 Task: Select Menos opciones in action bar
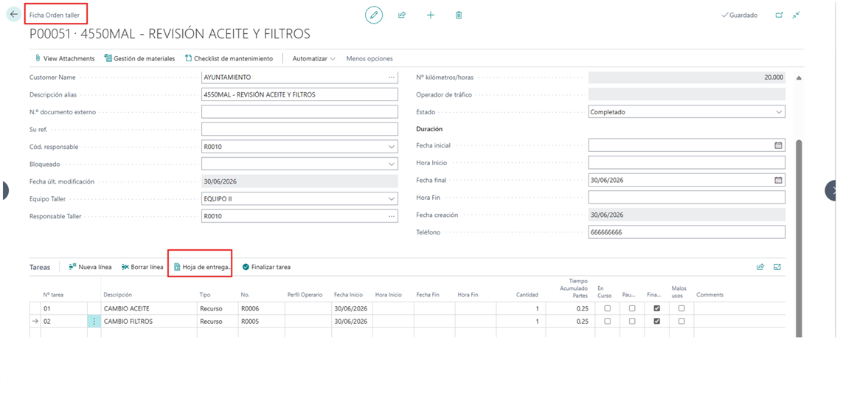tap(369, 58)
